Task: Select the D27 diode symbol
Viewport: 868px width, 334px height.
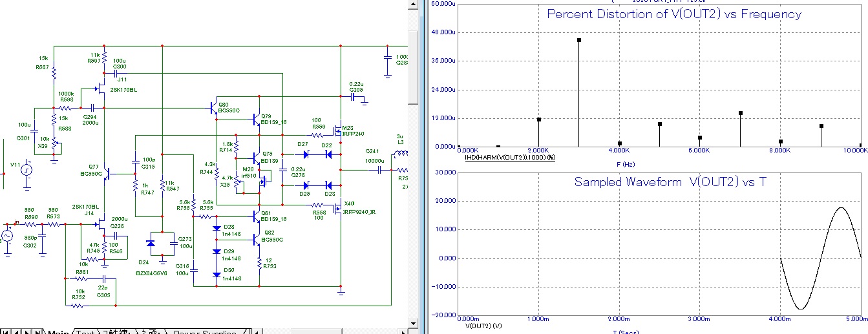Action: coord(306,154)
